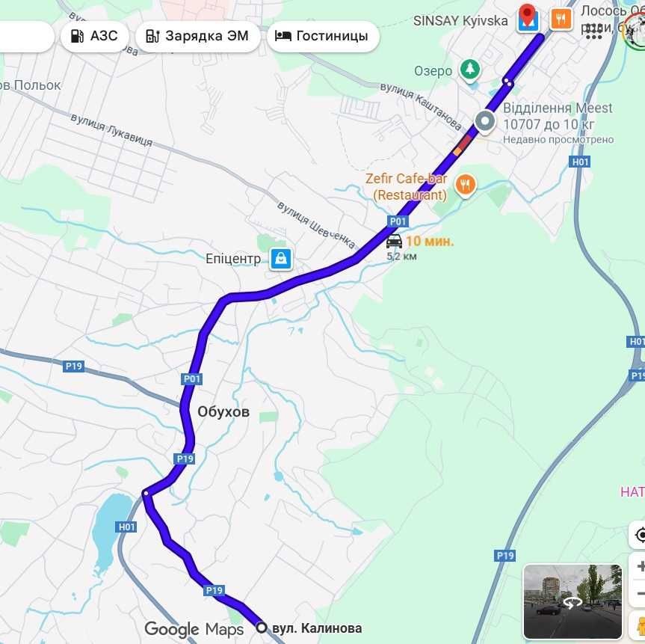Click the Озеро park tree icon
Image resolution: width=645 pixels, height=644 pixels.
(x=470, y=69)
